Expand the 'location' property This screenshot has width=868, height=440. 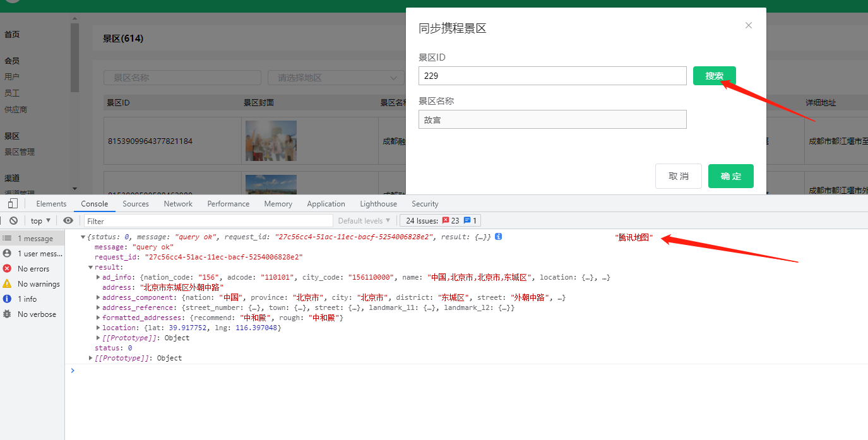point(98,328)
